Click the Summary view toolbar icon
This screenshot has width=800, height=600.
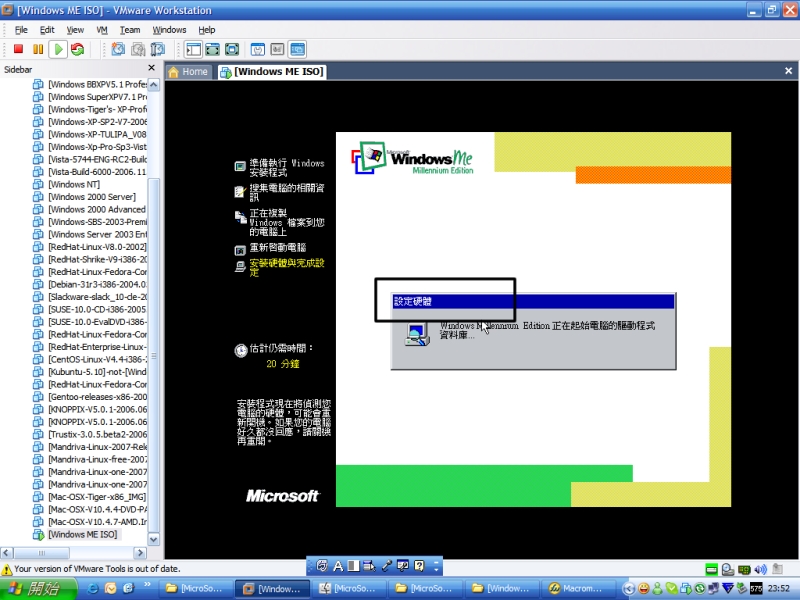258,49
